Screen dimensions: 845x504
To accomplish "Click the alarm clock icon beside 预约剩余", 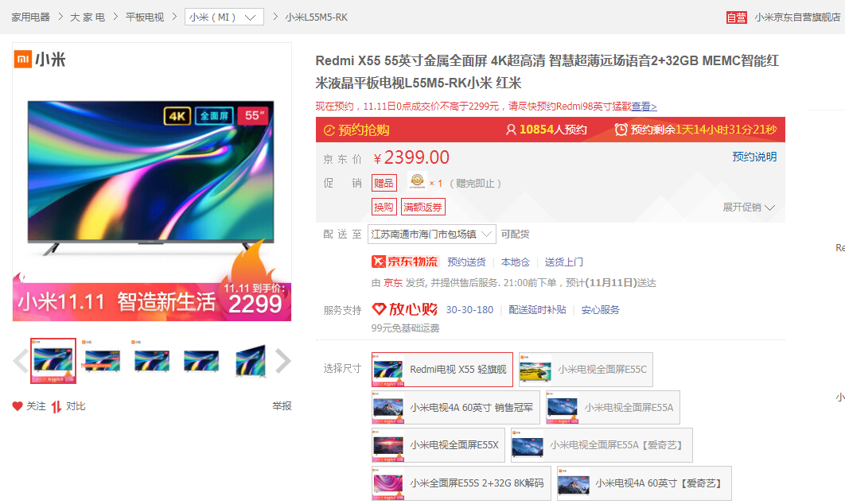I will click(x=621, y=130).
